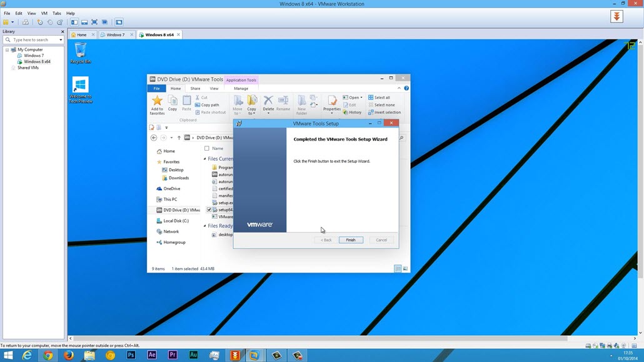Open the library search filter dropdown
The image size is (644, 362).
coord(61,40)
